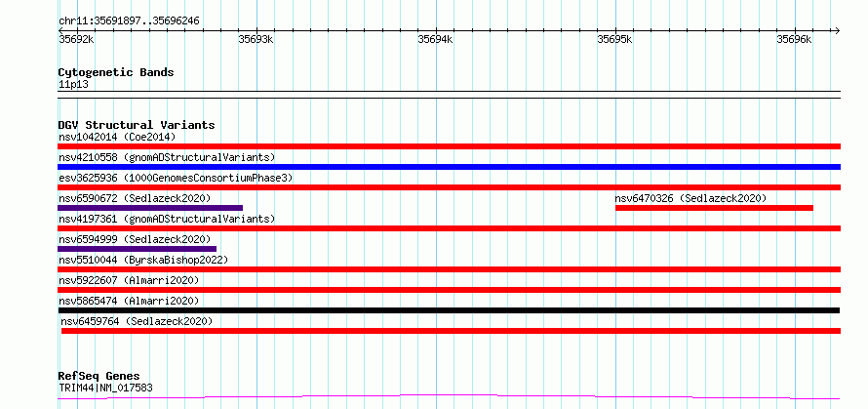868x409 pixels.
Task: Click the nsv5865474 (Almarri2020) label
Action: point(129,301)
